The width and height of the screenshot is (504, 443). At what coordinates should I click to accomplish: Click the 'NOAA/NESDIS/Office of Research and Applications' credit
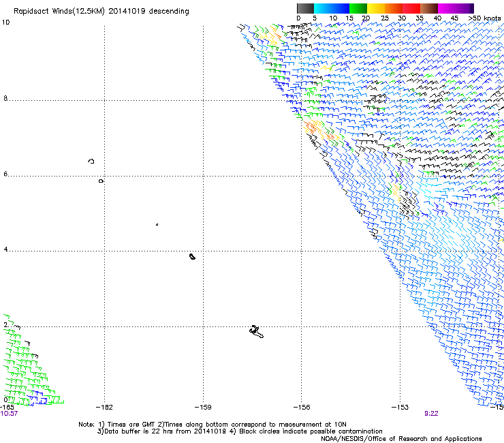click(x=401, y=439)
